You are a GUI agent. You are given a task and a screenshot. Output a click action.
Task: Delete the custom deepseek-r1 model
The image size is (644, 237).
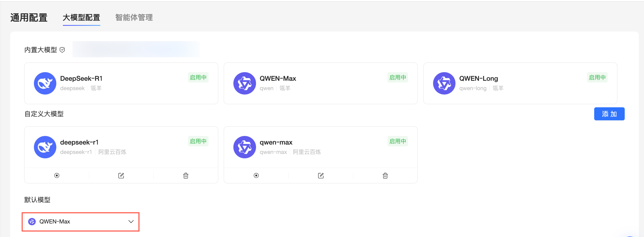coord(186,176)
